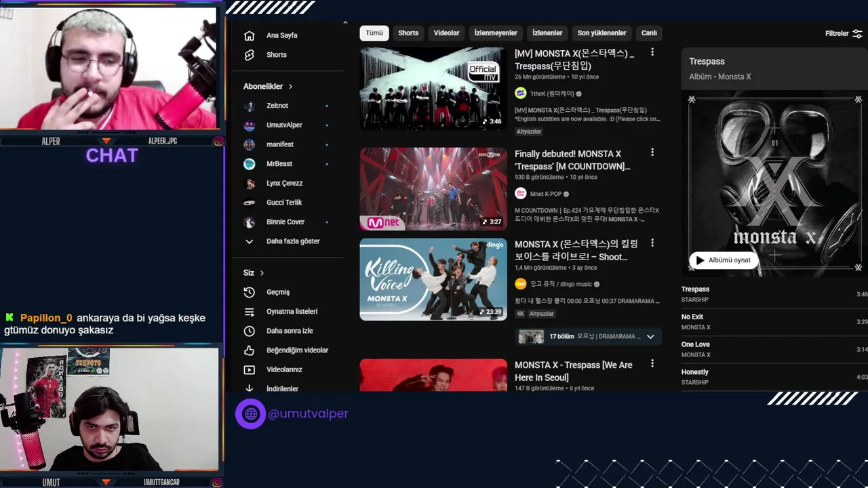Open options menu for Trespass MV video

652,52
